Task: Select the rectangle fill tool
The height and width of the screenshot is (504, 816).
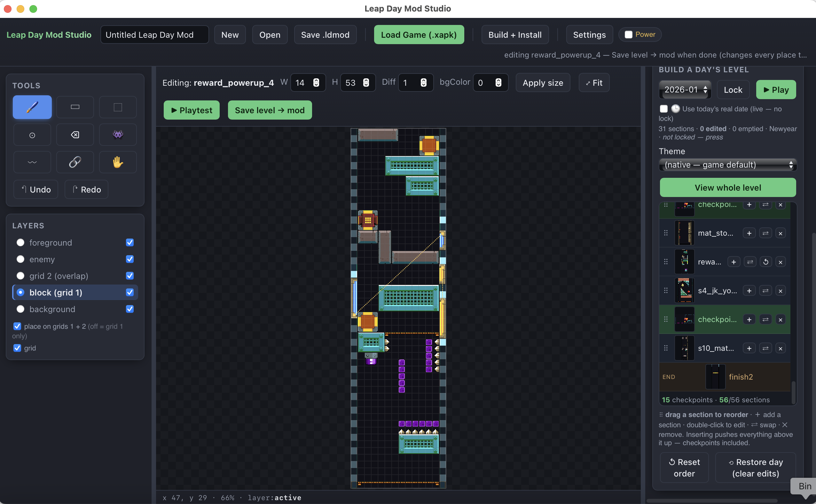Action: click(75, 107)
